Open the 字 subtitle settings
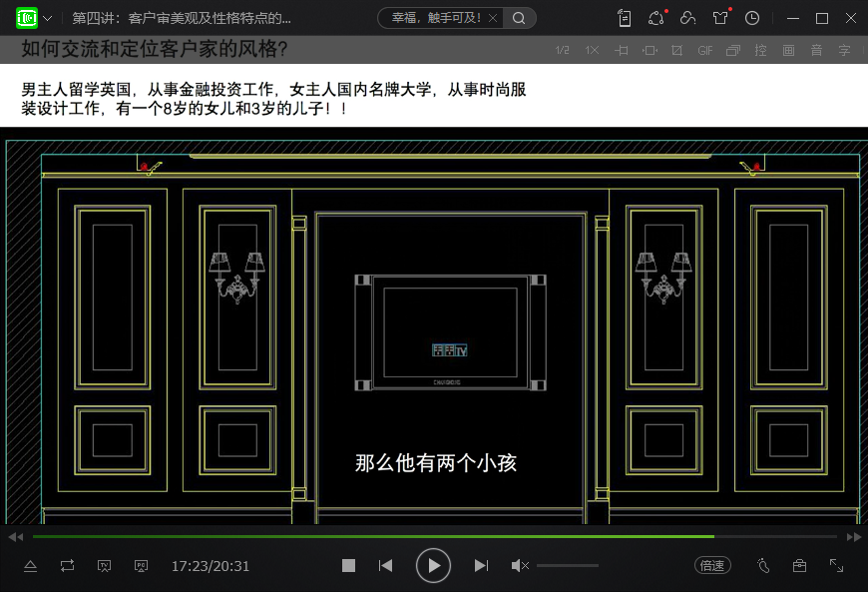This screenshot has width=868, height=592. tap(844, 50)
